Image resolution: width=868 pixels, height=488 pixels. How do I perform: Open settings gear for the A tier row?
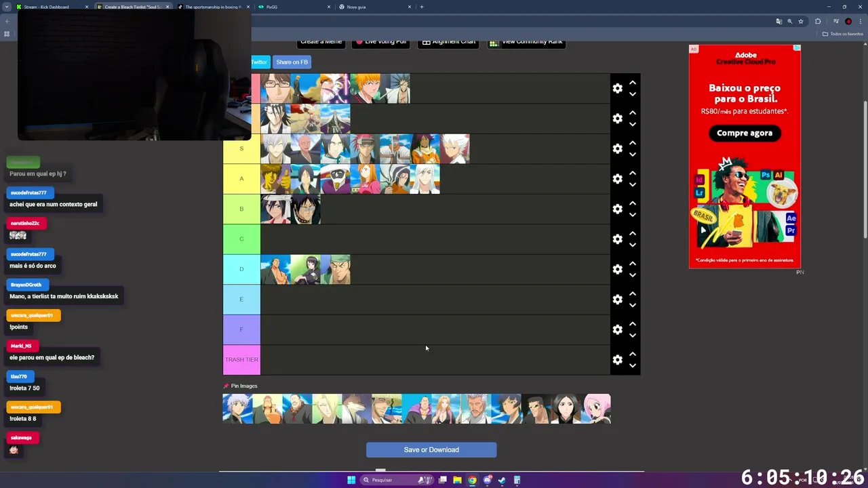[617, 179]
